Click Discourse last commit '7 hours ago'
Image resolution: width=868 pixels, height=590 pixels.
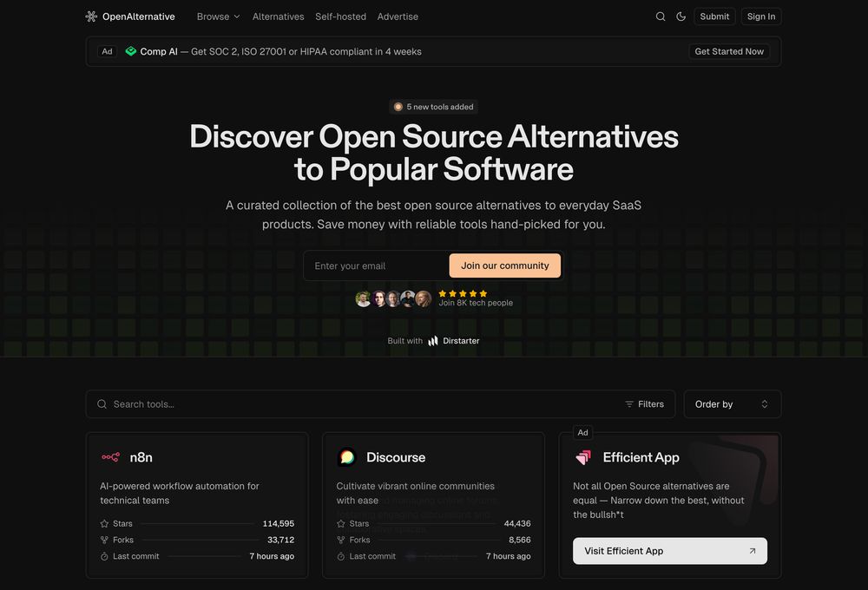pos(508,556)
